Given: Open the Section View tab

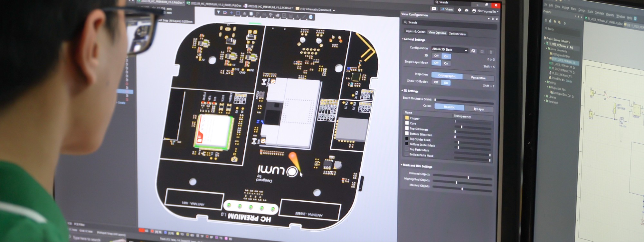Looking at the screenshot, I should tap(457, 34).
